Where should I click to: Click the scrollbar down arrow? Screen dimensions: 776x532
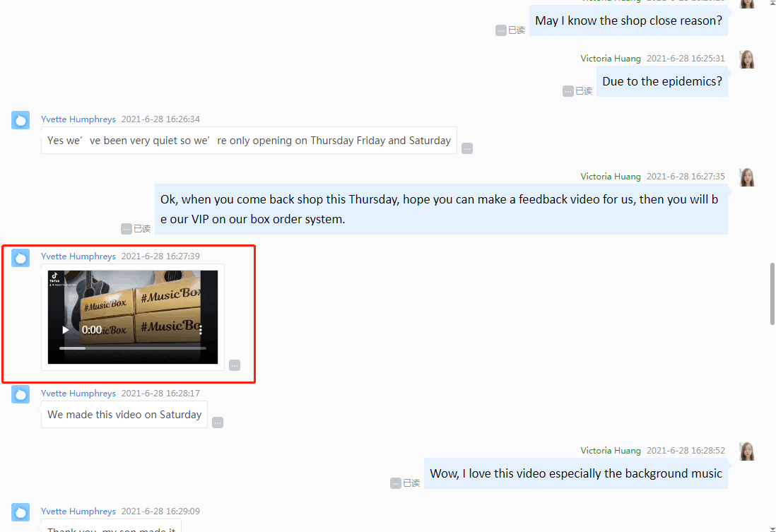tap(772, 529)
